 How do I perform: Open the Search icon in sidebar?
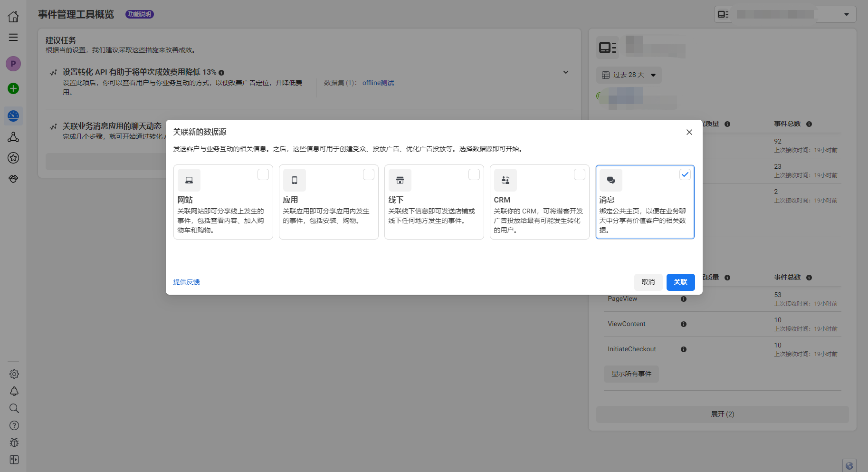[13, 408]
